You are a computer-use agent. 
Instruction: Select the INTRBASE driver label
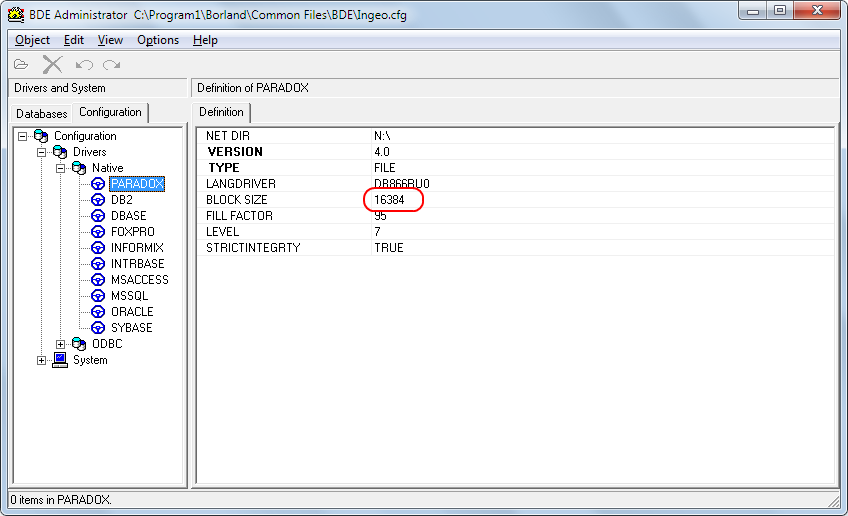point(137,264)
